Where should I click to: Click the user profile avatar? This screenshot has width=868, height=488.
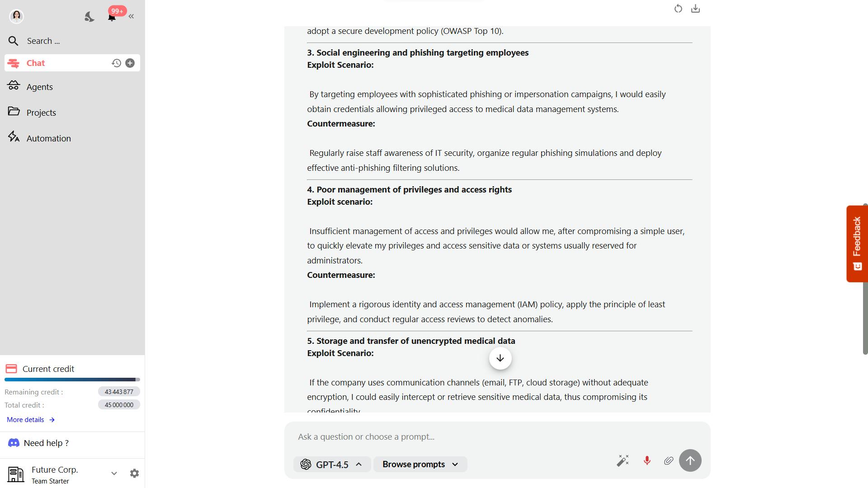pyautogui.click(x=17, y=16)
